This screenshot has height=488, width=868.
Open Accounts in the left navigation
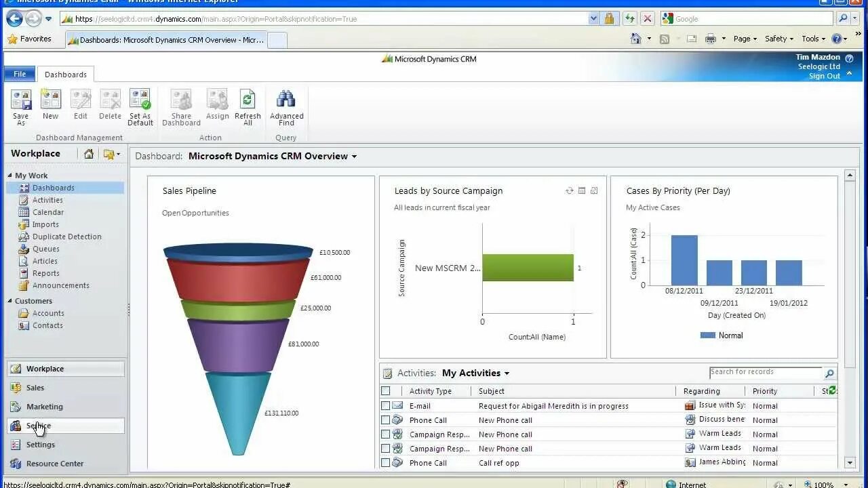point(48,313)
